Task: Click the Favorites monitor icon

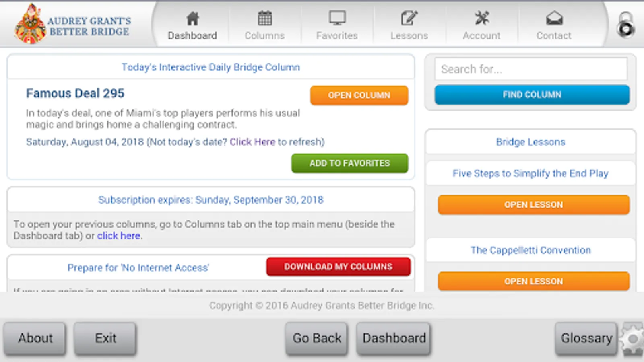Action: (x=337, y=18)
